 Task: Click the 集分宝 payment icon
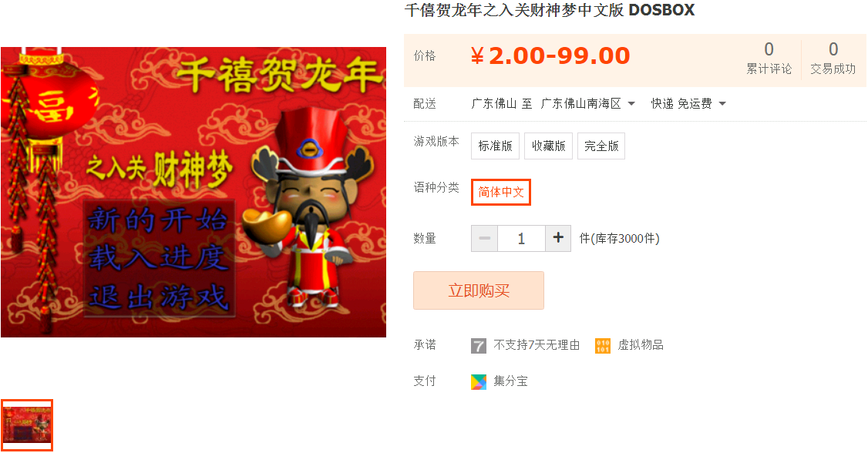[x=478, y=381]
